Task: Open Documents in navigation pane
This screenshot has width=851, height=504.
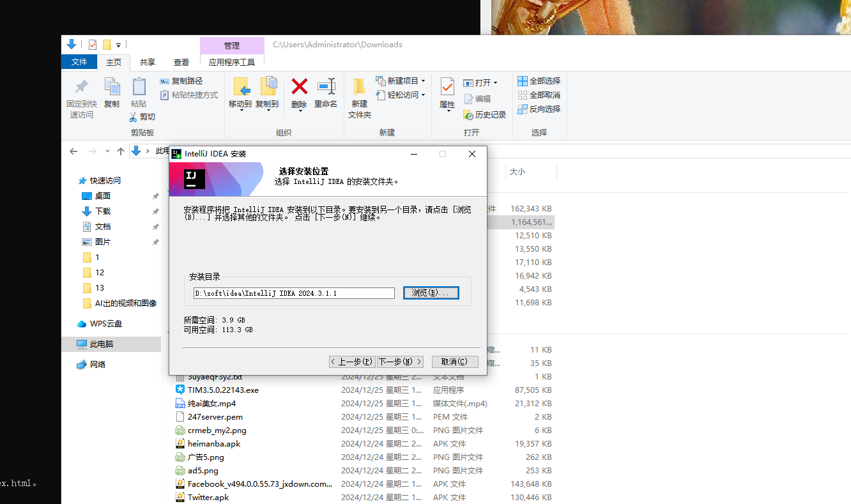Action: point(96,227)
